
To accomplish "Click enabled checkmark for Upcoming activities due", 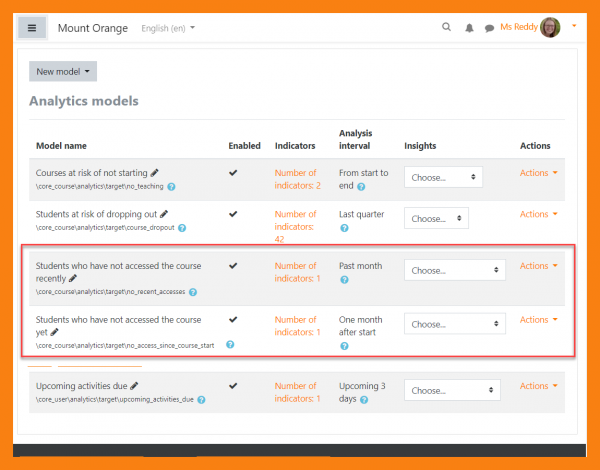I will pos(233,386).
